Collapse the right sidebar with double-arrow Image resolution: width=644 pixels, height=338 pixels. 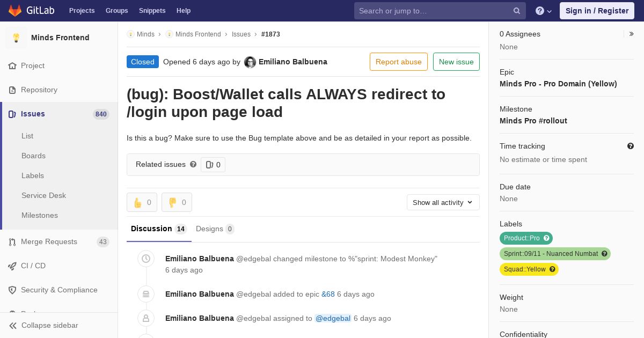pyautogui.click(x=632, y=34)
